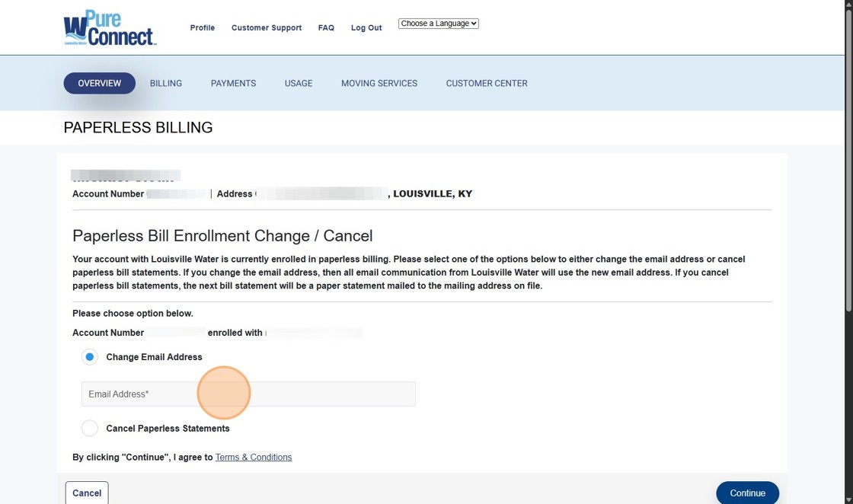Select the Change Email Address option

click(89, 356)
